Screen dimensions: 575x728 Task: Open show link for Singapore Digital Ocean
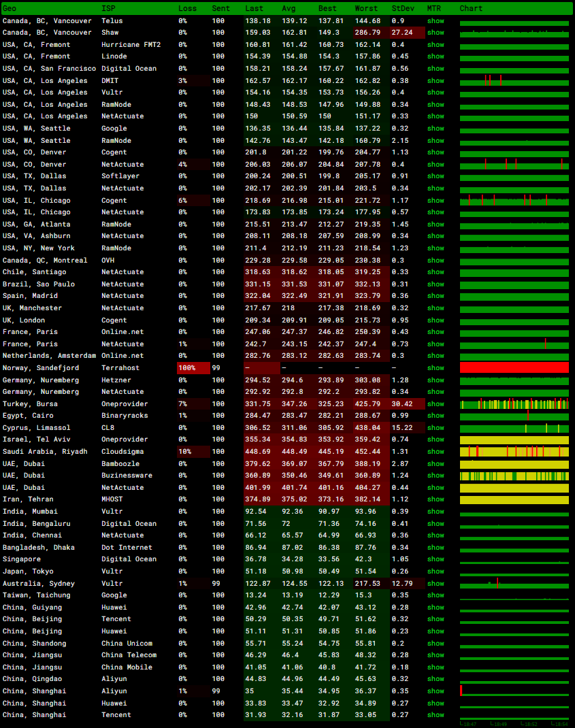tap(436, 559)
